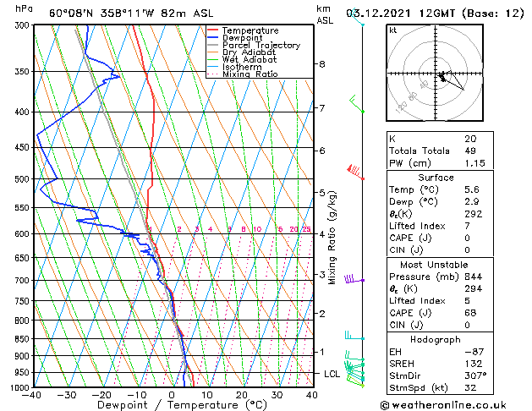The height and width of the screenshot is (411, 532).
Task: Click the EH value -87
Action: (x=474, y=352)
